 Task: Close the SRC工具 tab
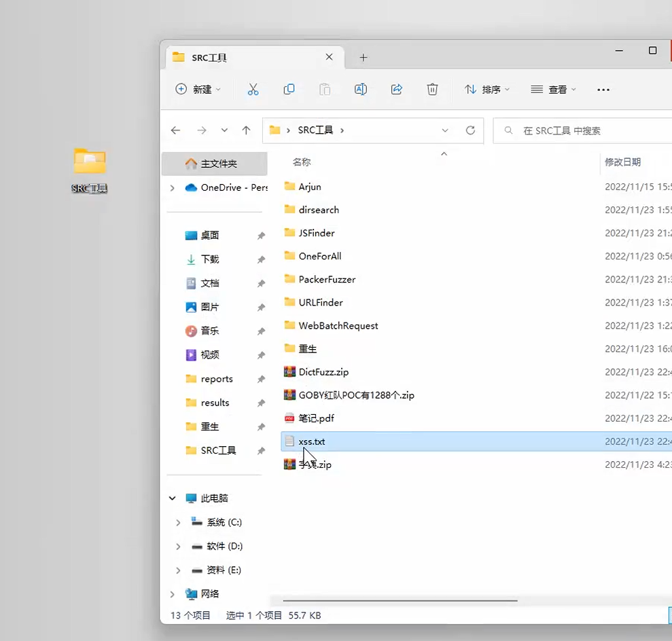pos(329,57)
